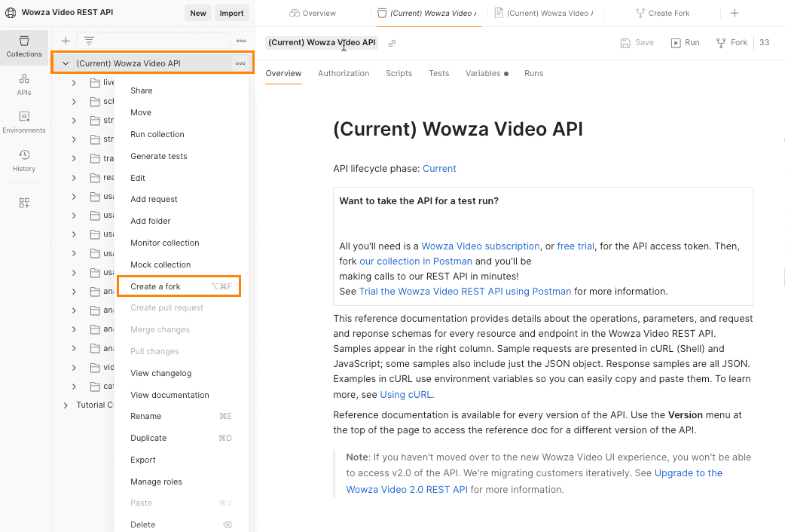The width and height of the screenshot is (785, 532).
Task: Fork the collection via the Fork icon
Action: (x=730, y=42)
